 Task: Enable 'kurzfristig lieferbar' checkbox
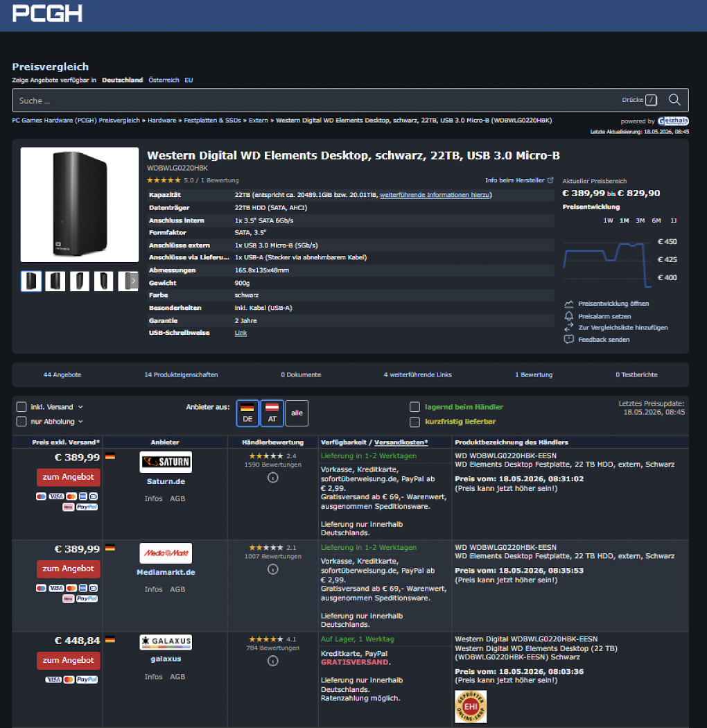point(414,422)
